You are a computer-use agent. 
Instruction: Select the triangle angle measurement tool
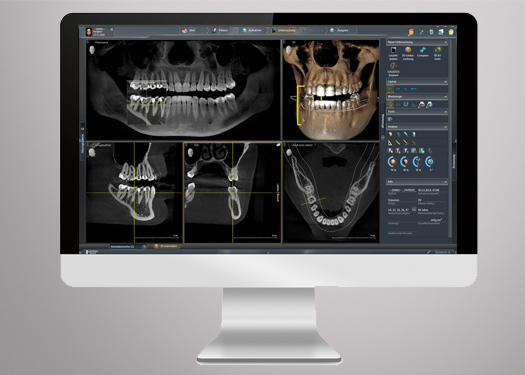pos(390,143)
